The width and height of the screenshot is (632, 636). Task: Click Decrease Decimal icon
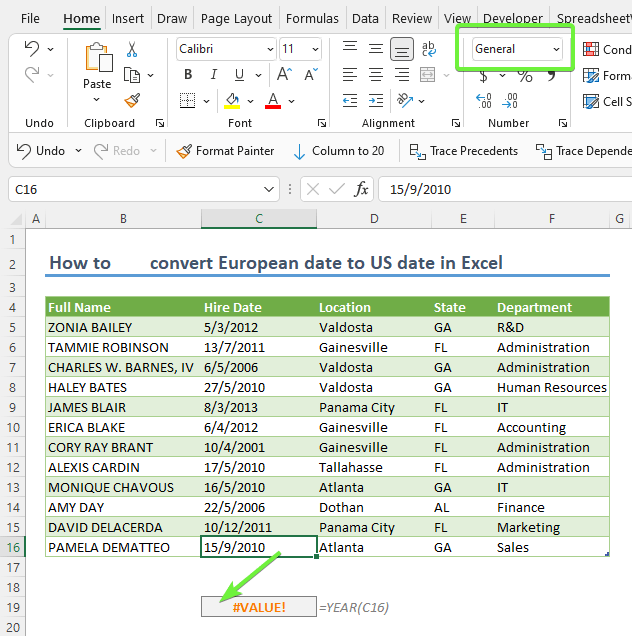[x=509, y=101]
